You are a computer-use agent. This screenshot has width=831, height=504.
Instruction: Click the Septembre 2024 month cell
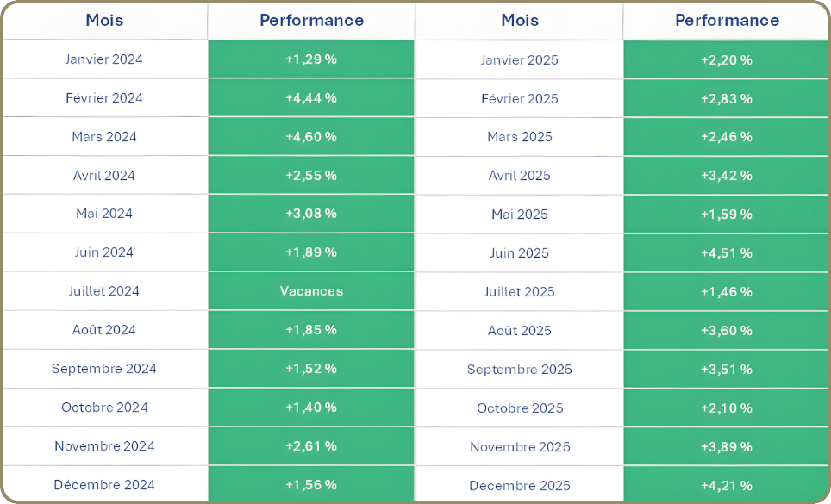click(104, 369)
